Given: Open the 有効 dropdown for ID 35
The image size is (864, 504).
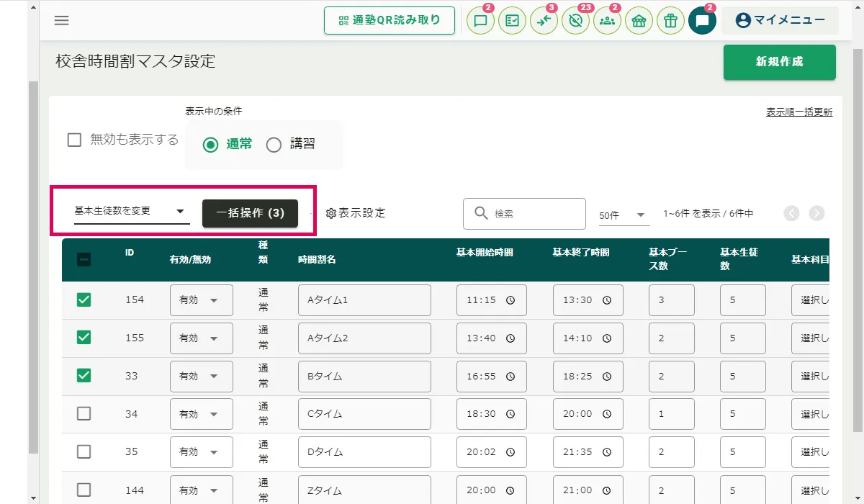Looking at the screenshot, I should pos(202,452).
